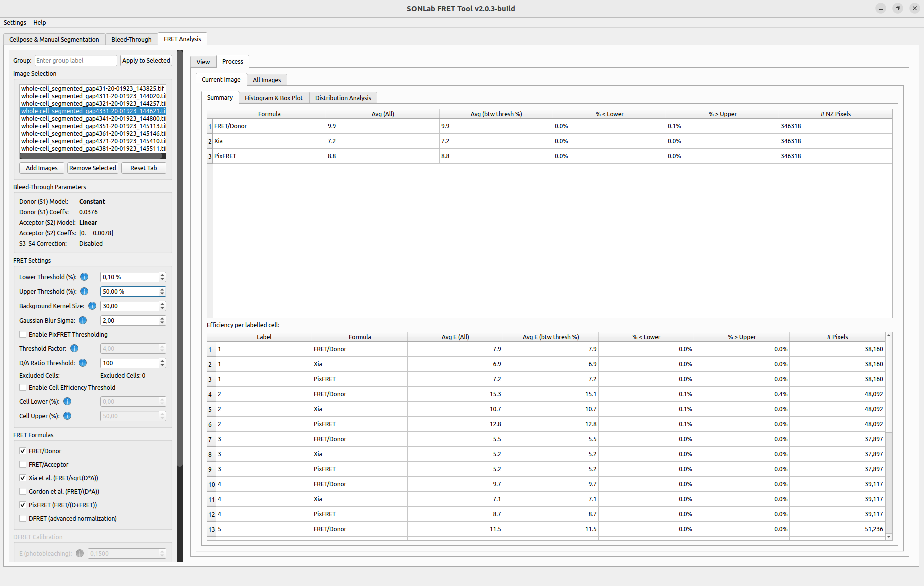Click info icon beside Upper Threshold
The image size is (924, 586).
coord(84,291)
